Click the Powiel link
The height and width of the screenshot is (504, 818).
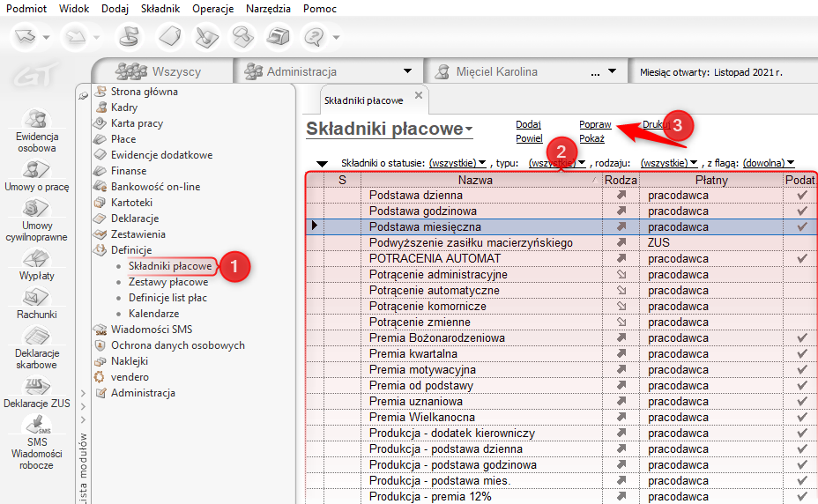pyautogui.click(x=529, y=139)
